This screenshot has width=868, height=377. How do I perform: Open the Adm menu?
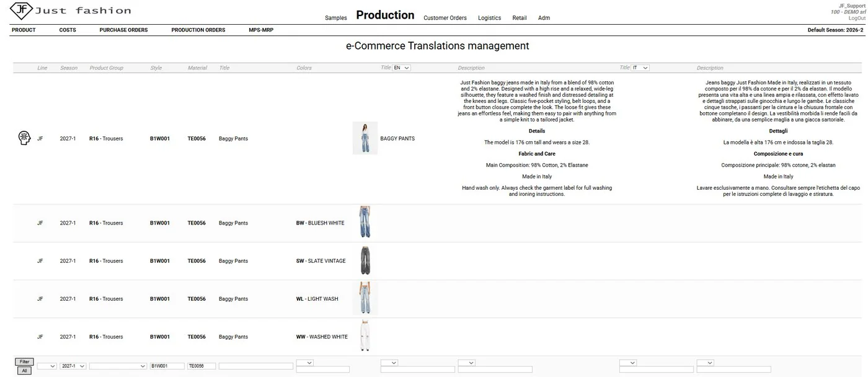pos(544,18)
